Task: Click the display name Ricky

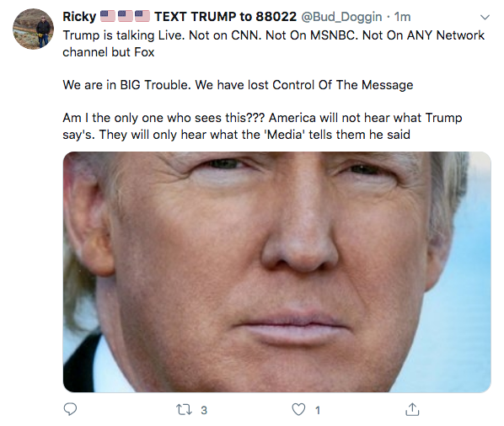Action: click(x=79, y=17)
